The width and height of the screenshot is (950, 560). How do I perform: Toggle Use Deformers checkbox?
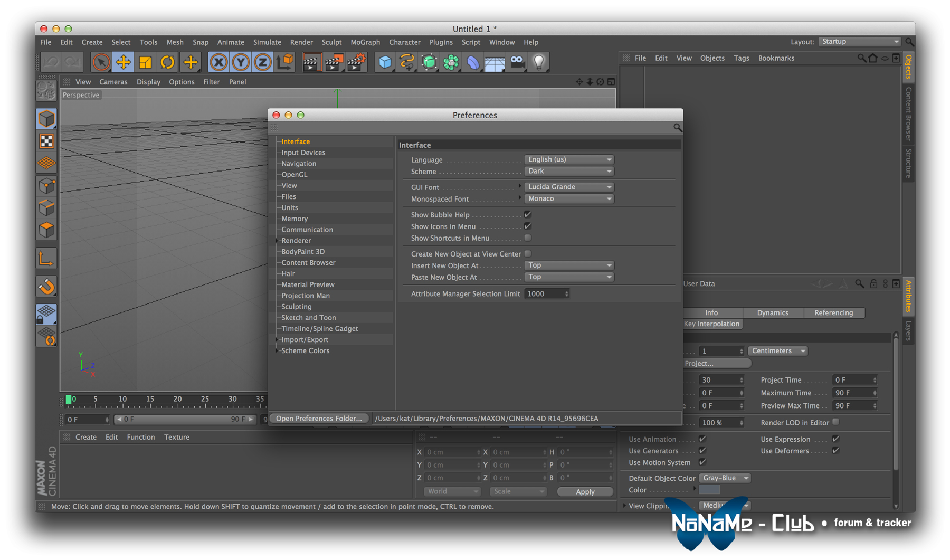click(835, 450)
